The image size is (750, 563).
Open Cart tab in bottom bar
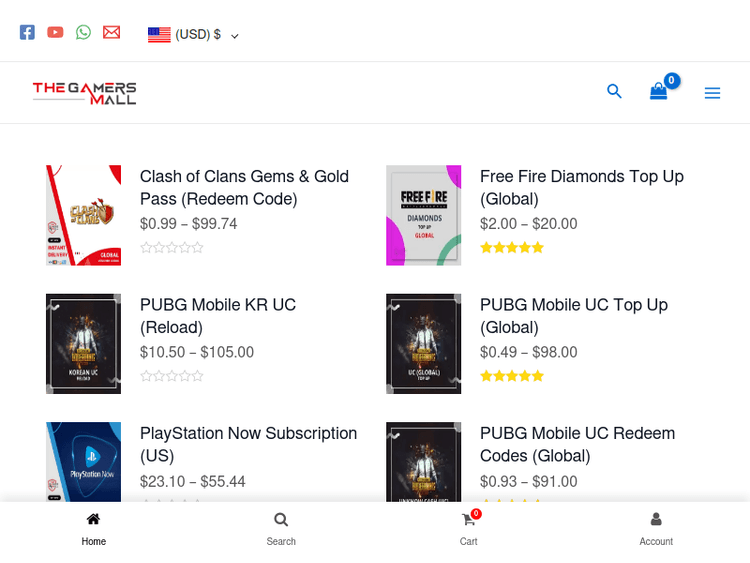pyautogui.click(x=468, y=529)
